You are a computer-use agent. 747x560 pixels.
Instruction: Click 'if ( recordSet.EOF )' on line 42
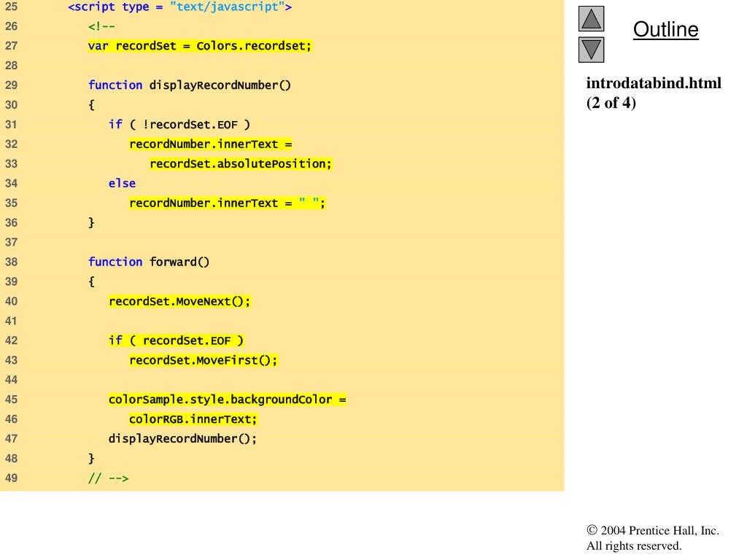pos(176,341)
